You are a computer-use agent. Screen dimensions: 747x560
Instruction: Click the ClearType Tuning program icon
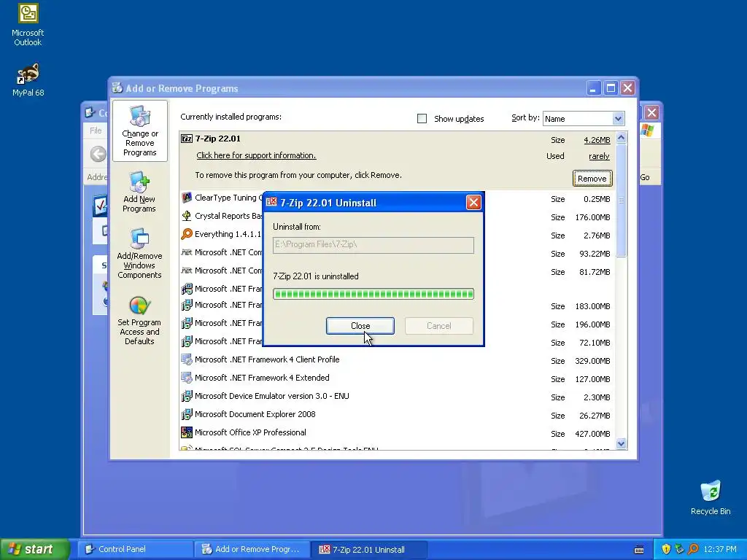click(x=187, y=198)
